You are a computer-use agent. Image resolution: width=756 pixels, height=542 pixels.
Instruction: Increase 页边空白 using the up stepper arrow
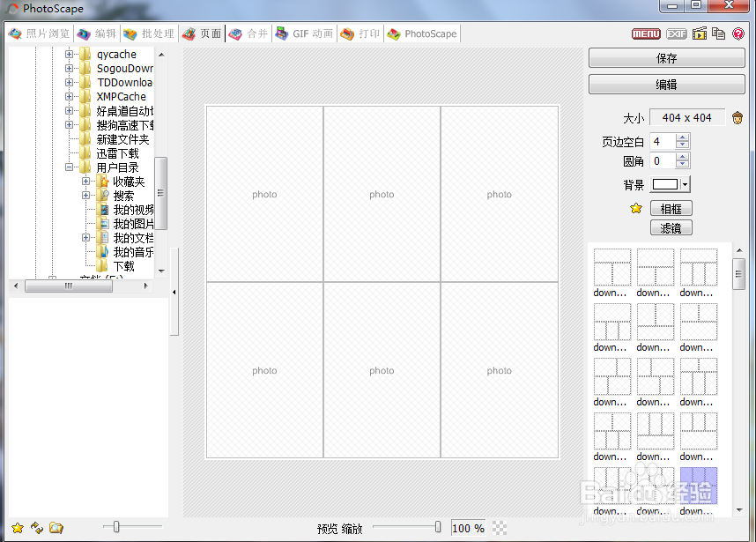680,137
